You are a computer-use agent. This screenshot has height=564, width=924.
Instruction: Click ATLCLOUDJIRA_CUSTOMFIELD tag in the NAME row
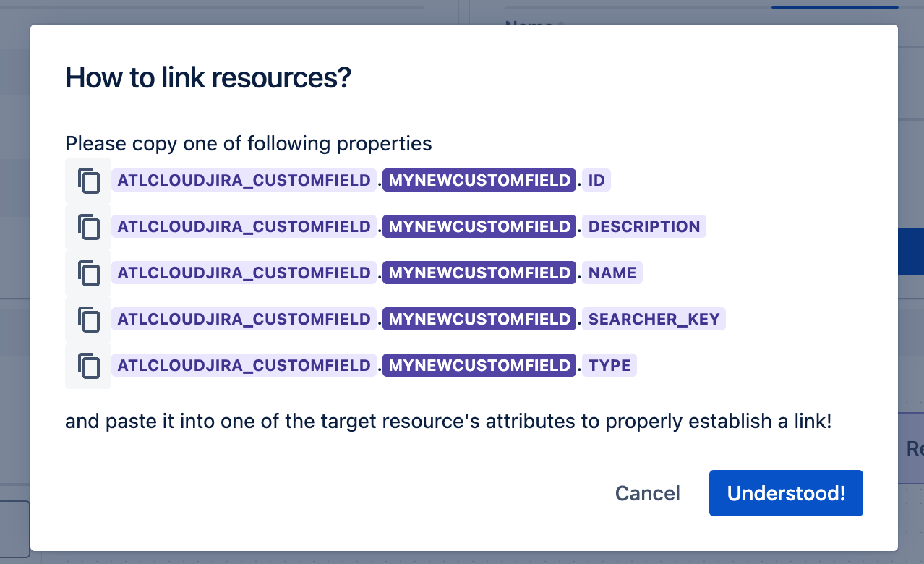(x=244, y=273)
